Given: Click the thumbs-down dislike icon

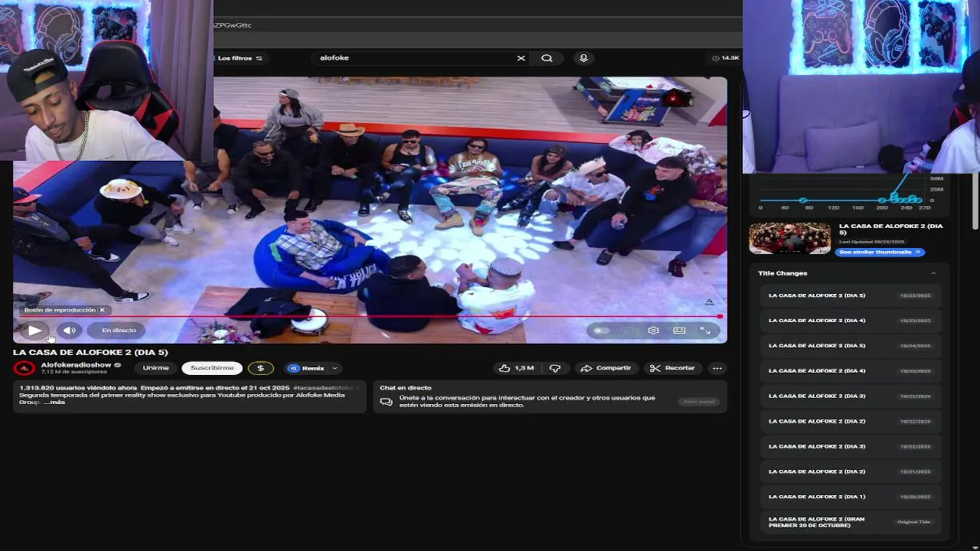Looking at the screenshot, I should coord(555,368).
